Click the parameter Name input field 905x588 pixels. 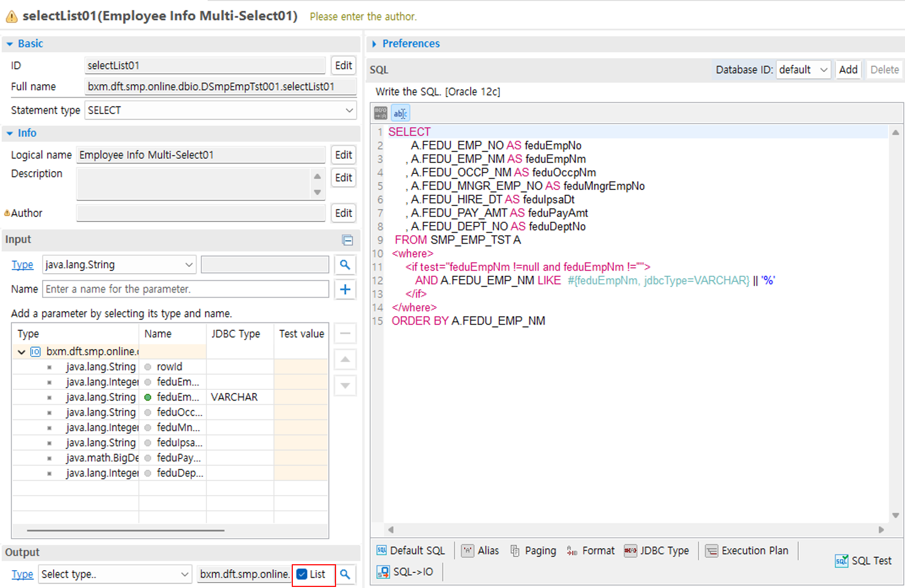tap(185, 289)
